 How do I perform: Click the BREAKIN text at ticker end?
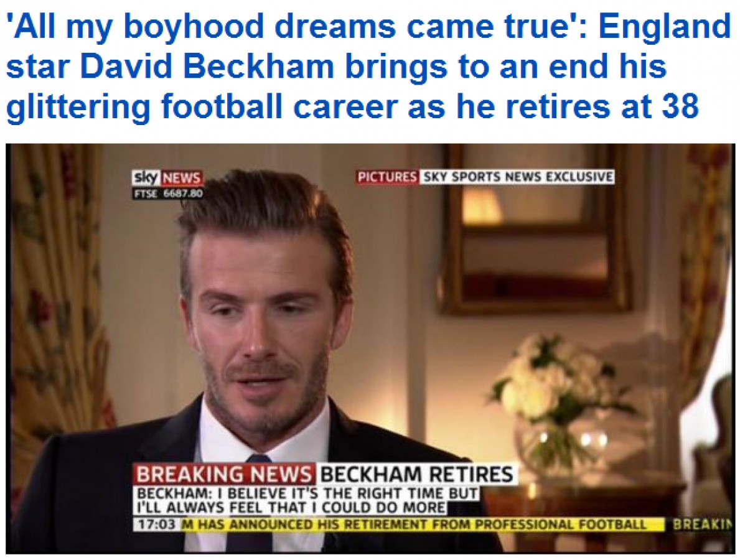pos(702,524)
